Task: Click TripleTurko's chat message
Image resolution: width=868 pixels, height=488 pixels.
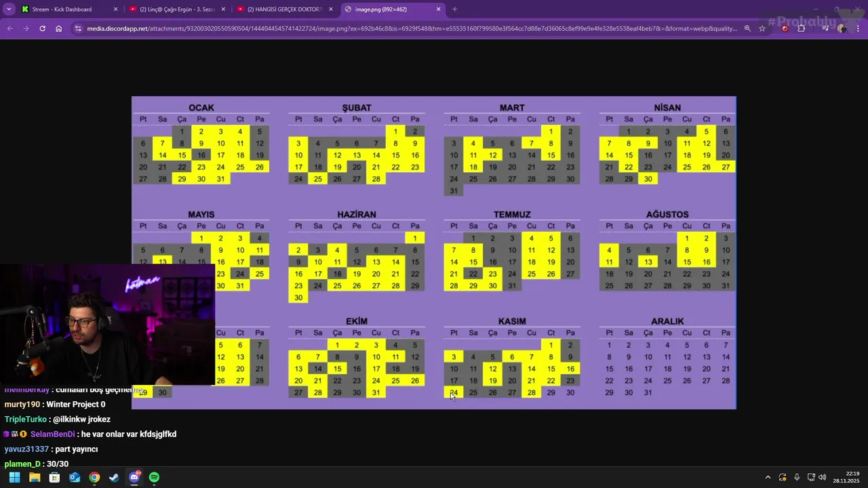Action: pyautogui.click(x=81, y=420)
